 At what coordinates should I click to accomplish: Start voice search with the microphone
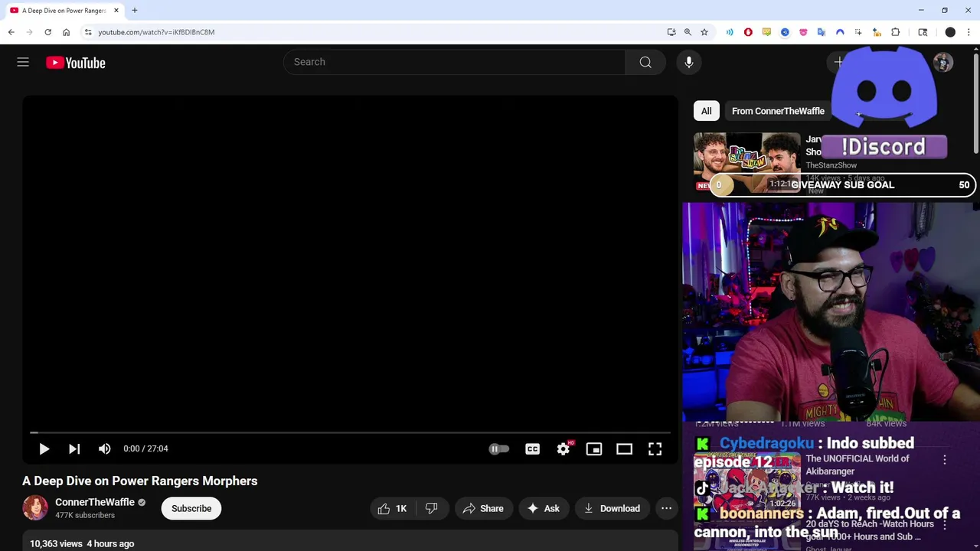(x=689, y=62)
